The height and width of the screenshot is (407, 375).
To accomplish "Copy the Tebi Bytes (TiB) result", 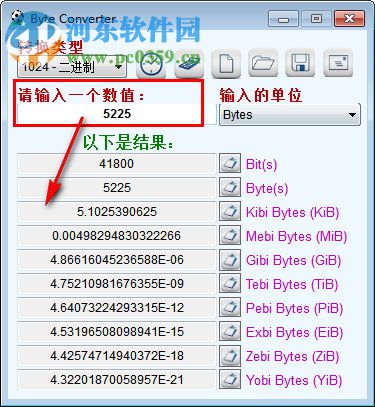I will [x=230, y=283].
